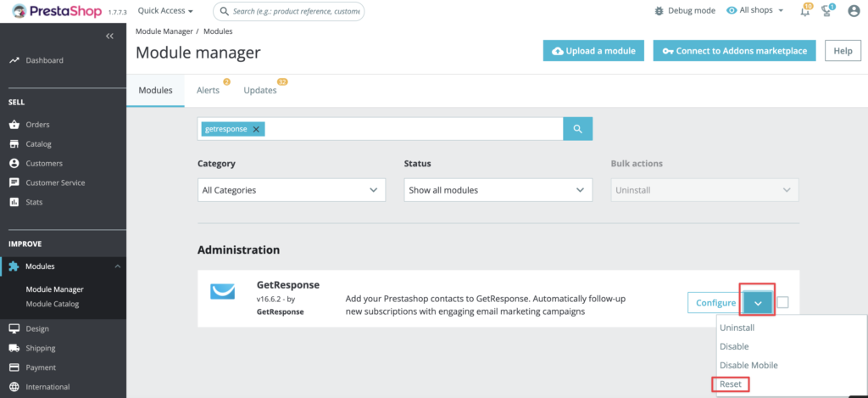Remove the getresponse search tag
Screen dimensions: 868x398
[256, 129]
